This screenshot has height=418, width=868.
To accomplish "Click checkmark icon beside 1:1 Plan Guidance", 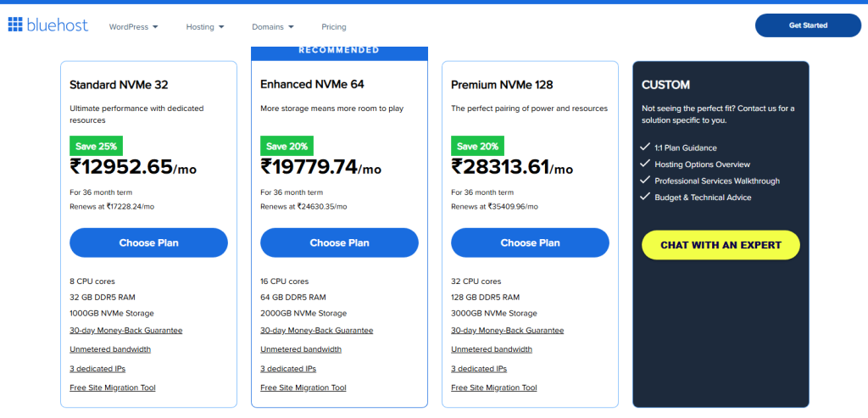I will coord(646,148).
